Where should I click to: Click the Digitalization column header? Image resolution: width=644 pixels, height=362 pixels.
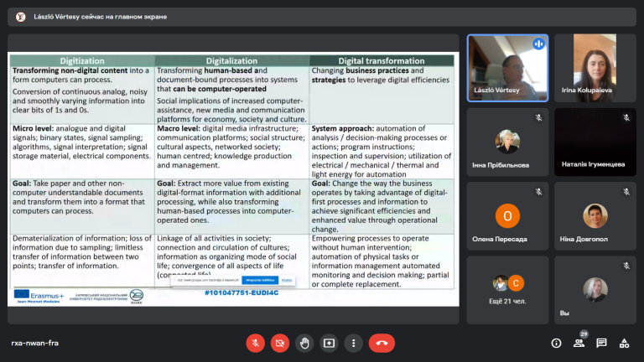(x=231, y=60)
